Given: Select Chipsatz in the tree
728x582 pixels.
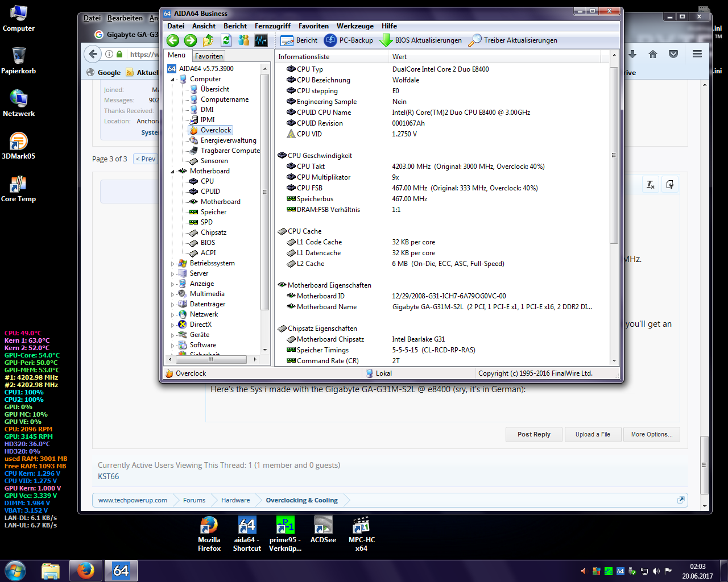Looking at the screenshot, I should (213, 232).
